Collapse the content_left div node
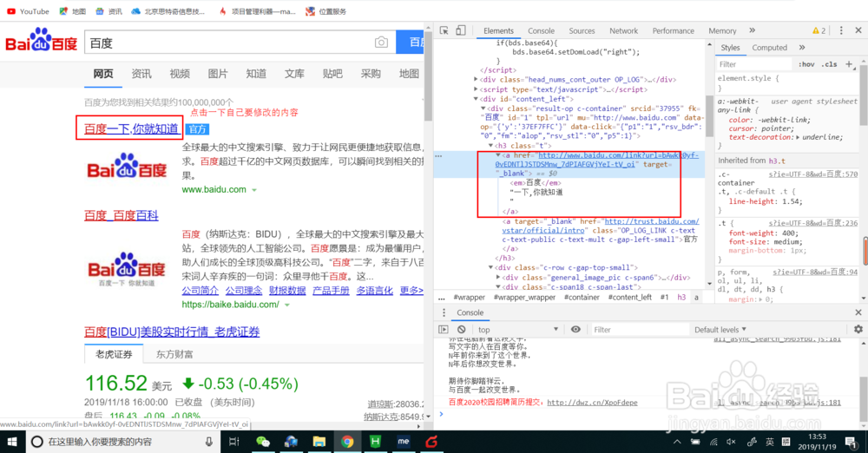 click(x=476, y=99)
